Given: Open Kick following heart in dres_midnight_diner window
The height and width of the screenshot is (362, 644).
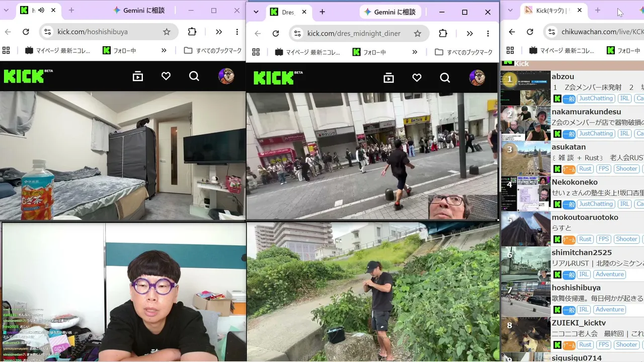Looking at the screenshot, I should tap(417, 78).
